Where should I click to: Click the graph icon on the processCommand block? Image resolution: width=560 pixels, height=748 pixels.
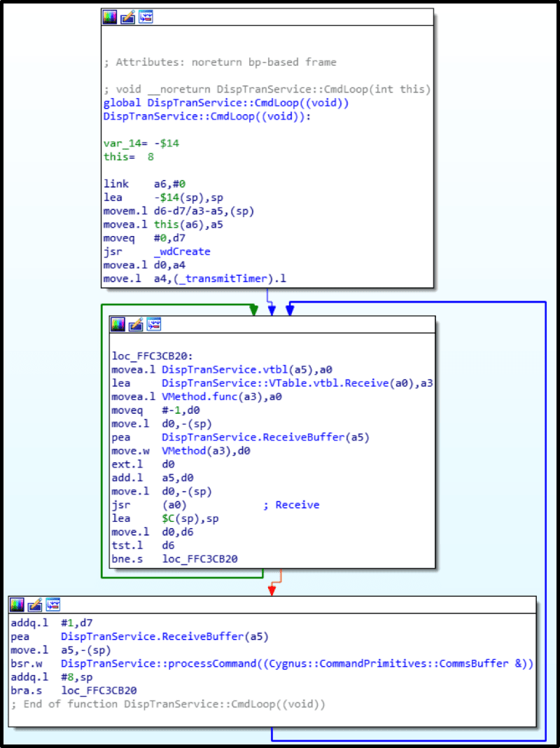pyautogui.click(x=52, y=605)
